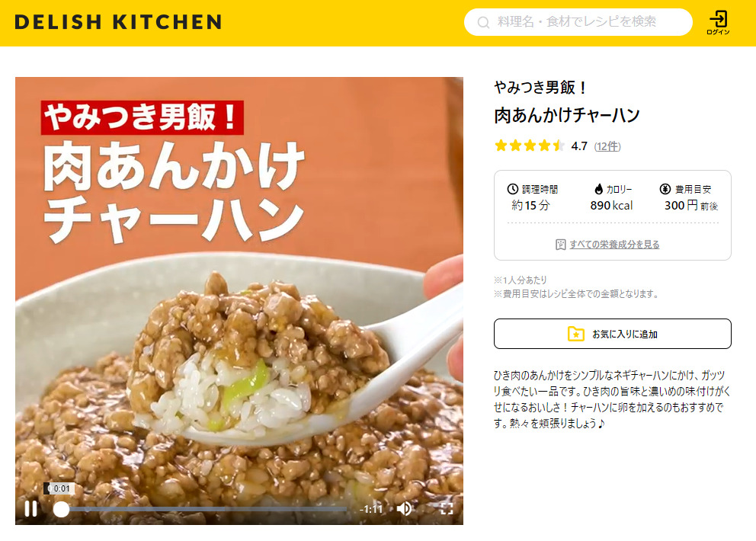This screenshot has width=756, height=541.
Task: Click the clock icon by 調理時間
Action: pyautogui.click(x=513, y=189)
